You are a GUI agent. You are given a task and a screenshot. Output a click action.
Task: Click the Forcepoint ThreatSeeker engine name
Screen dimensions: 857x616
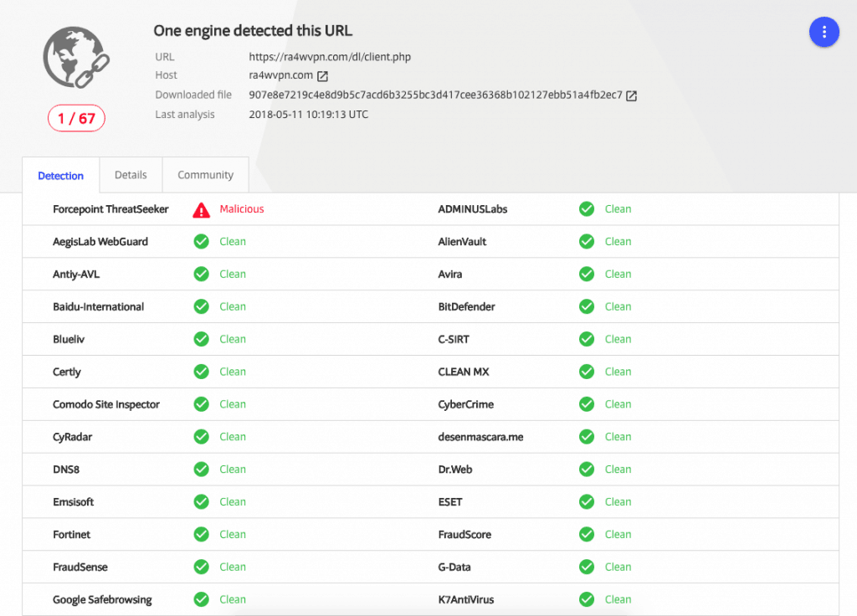[x=110, y=208]
